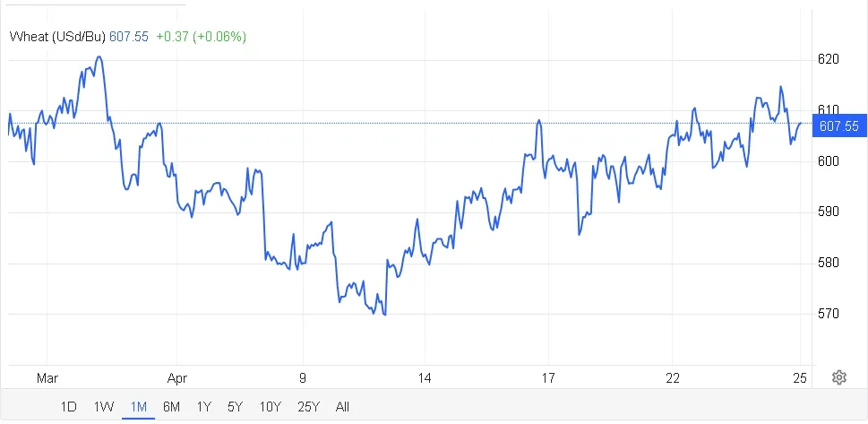
Task: Click the 590 price axis label
Action: click(828, 212)
